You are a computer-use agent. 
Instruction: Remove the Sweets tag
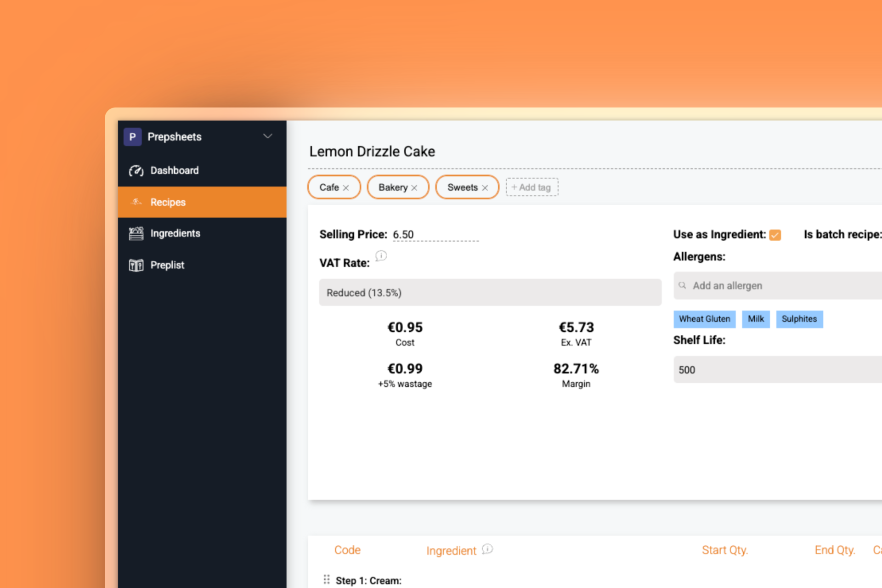485,188
